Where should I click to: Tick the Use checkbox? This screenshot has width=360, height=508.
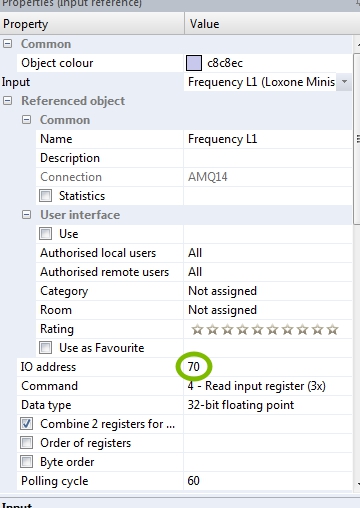[x=46, y=234]
